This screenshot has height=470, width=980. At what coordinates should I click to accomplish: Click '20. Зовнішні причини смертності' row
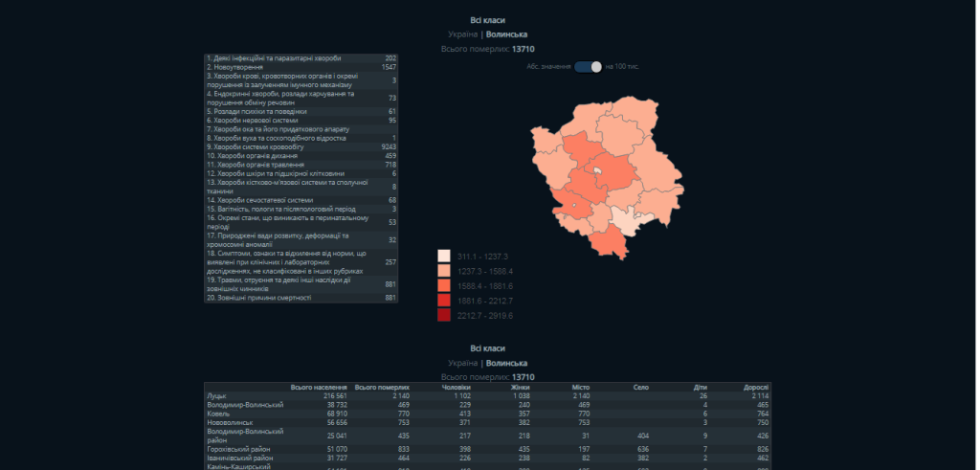pyautogui.click(x=301, y=298)
